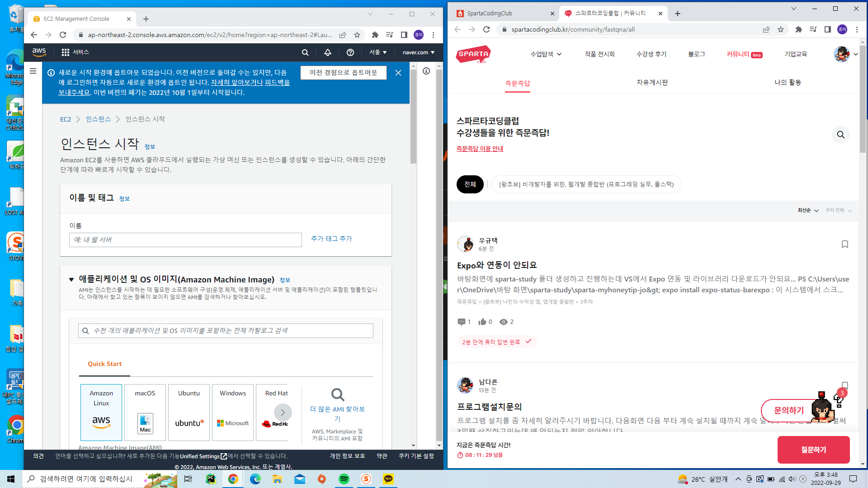Click the 인스턴스 breadcrumb link
Viewport: 868px width, 488px height.
coord(98,119)
